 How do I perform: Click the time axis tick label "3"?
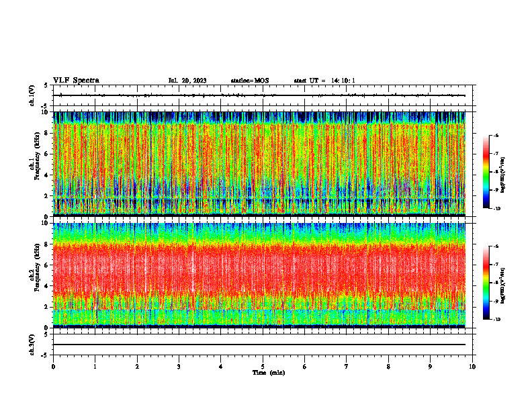[179, 367]
